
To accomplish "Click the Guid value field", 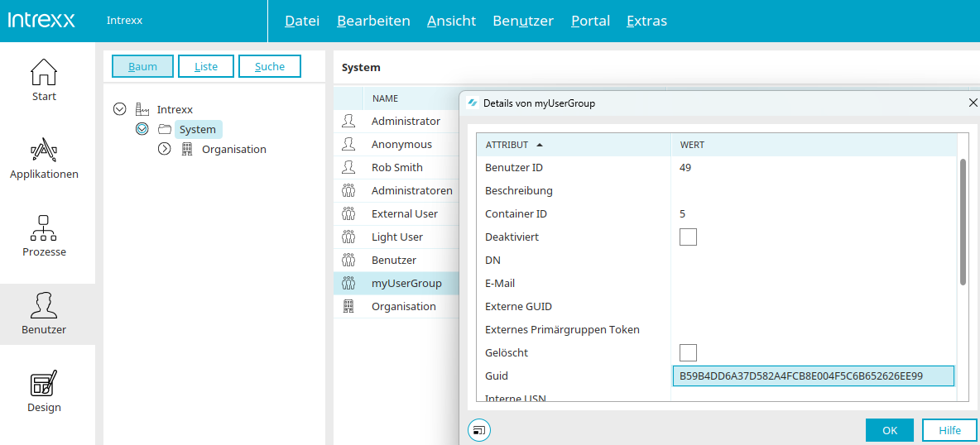I will 813,376.
